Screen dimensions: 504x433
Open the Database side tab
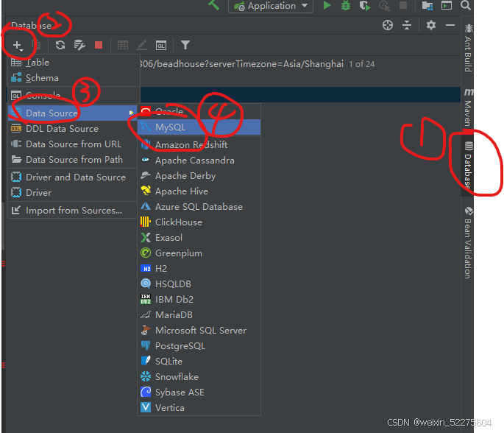(x=468, y=164)
